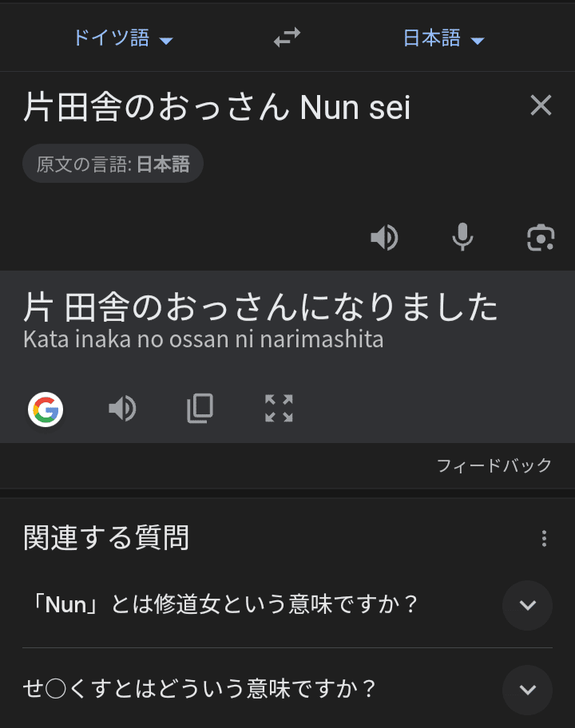Tap the romanized text Kata inaka no ossan
This screenshot has width=575, height=728.
pos(204,339)
